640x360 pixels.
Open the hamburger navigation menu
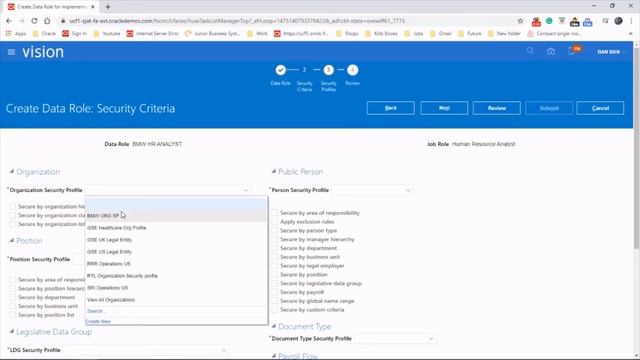point(11,52)
